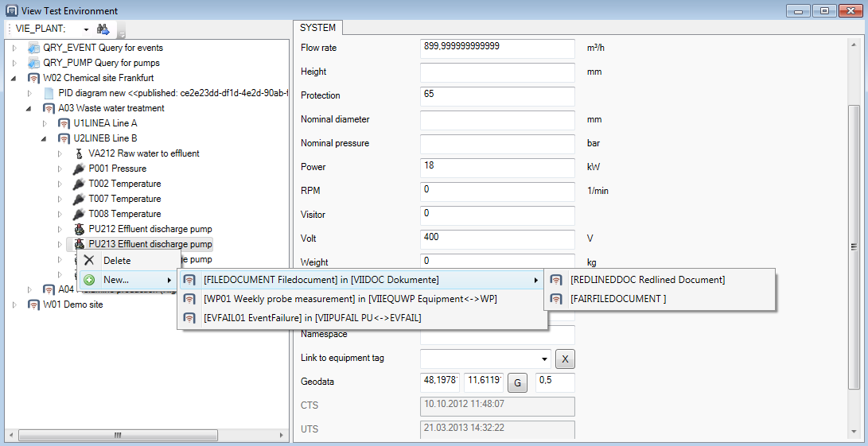Select FAIRFILEDOCUMENT from the submenu
Image resolution: width=868 pixels, height=446 pixels.
coord(617,299)
